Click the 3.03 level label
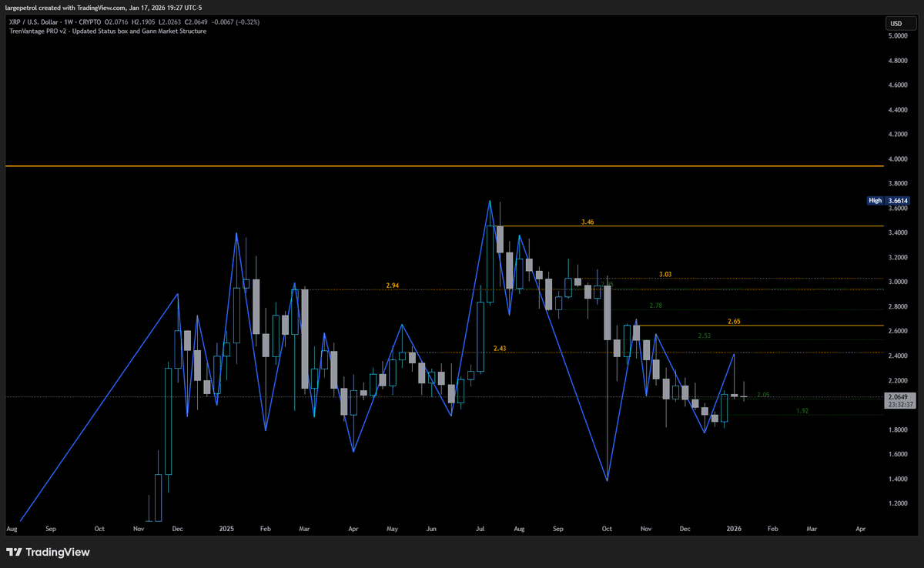Screen dimensions: 924x568 (665, 274)
